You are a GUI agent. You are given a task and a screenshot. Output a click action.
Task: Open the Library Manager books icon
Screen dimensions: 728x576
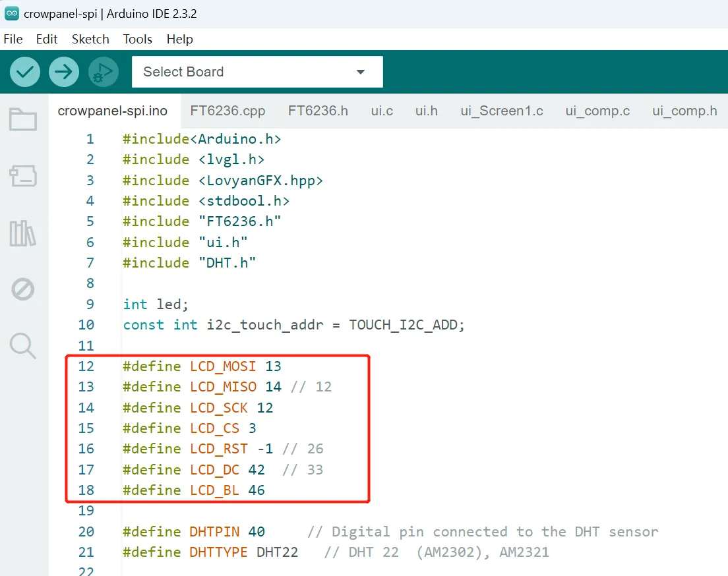coord(22,233)
